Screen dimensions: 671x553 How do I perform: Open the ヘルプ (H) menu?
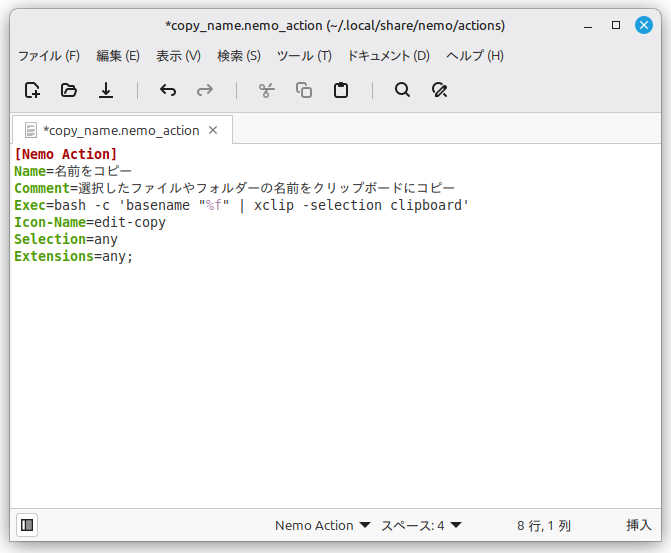pos(475,56)
